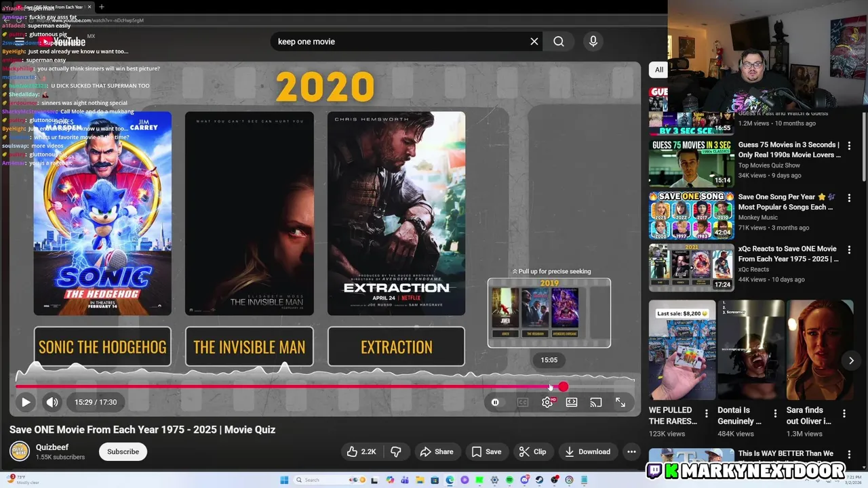Open menu for xQc Reacts video
Image resolution: width=868 pixels, height=488 pixels.
[x=849, y=250]
